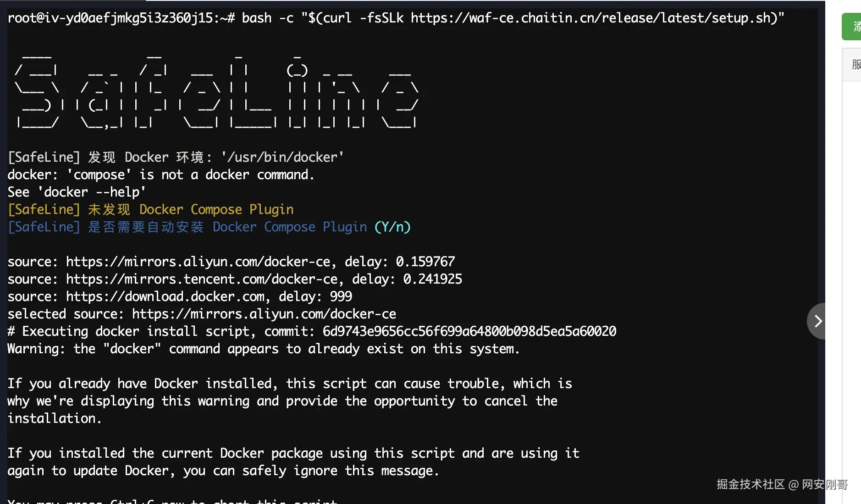Click the 'compose is not a docker command' line
861x504 pixels.
point(160,175)
